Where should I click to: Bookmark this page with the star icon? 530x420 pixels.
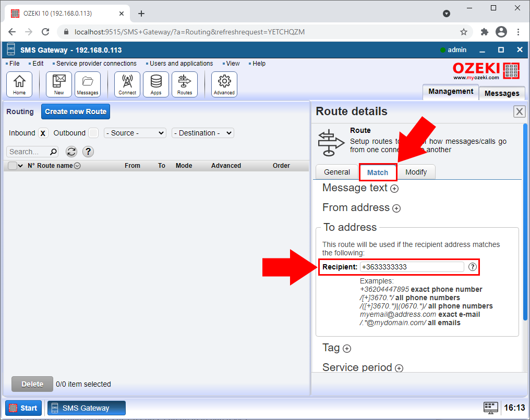(464, 32)
